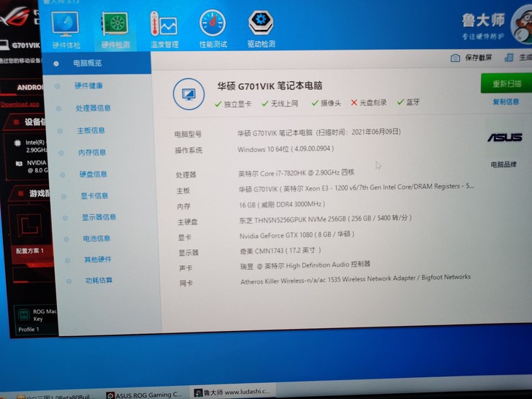Switch to 鲁大师 www.ludashi taskbar button
This screenshot has height=399, width=532.
point(232,392)
